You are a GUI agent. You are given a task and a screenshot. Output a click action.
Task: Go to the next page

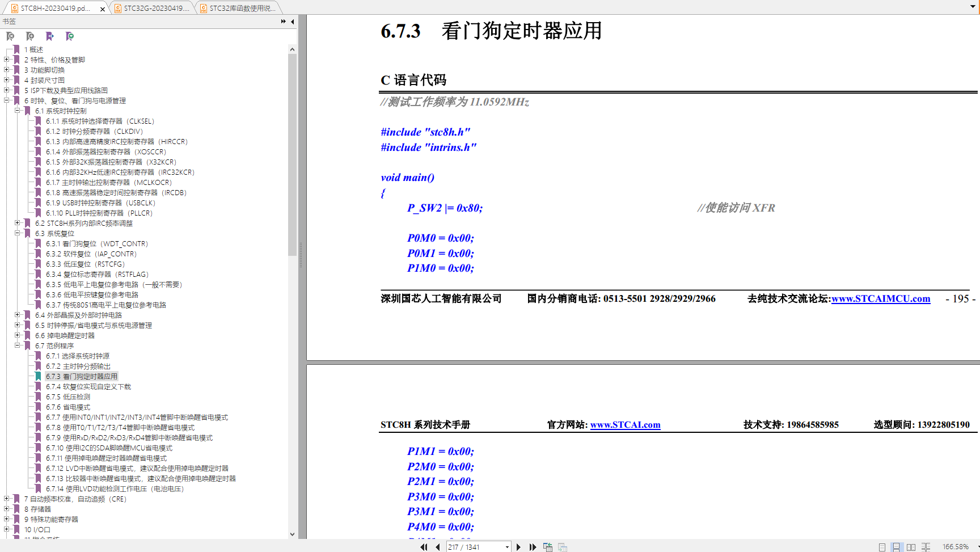point(518,547)
